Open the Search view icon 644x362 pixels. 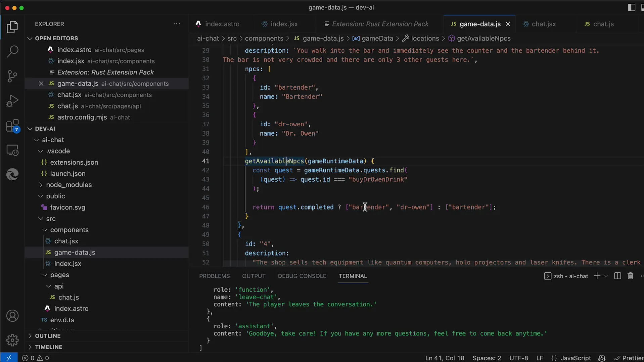point(12,52)
